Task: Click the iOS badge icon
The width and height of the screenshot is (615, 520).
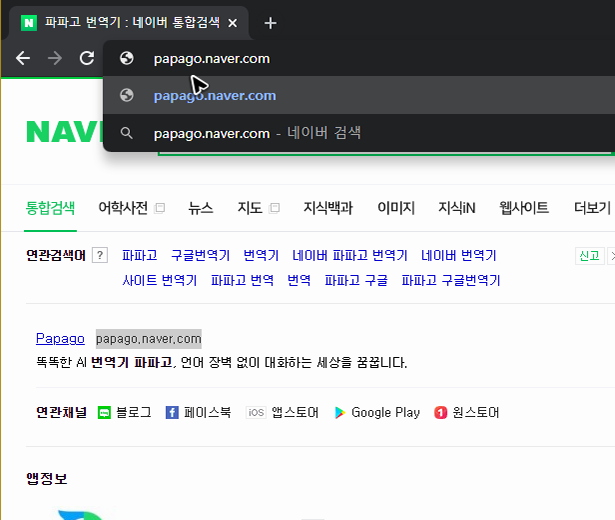Action: click(x=256, y=413)
